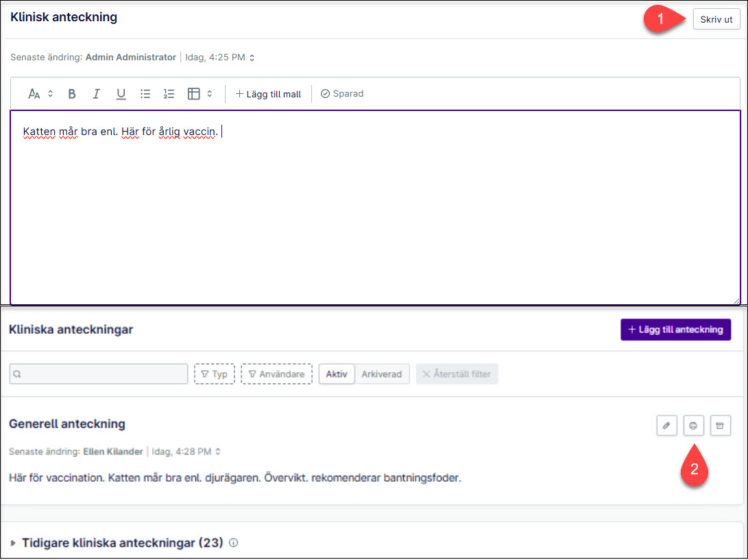Viewport: 748px width, 560px height.
Task: Open the Typ filter
Action: pos(214,374)
